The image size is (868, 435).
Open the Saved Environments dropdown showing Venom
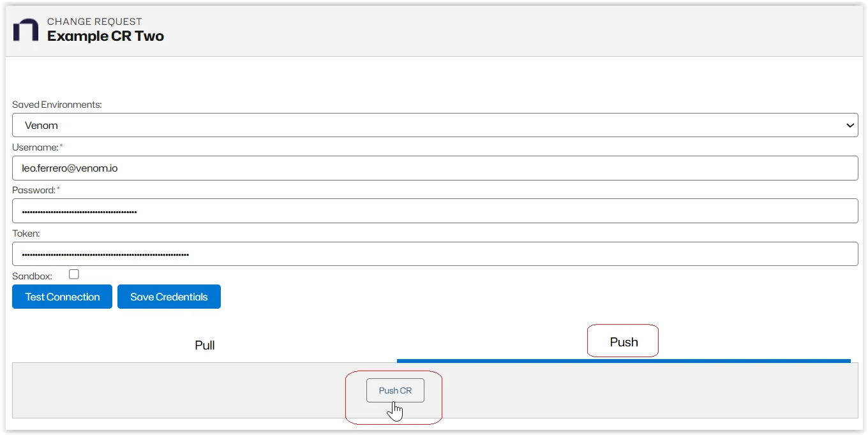coord(434,125)
